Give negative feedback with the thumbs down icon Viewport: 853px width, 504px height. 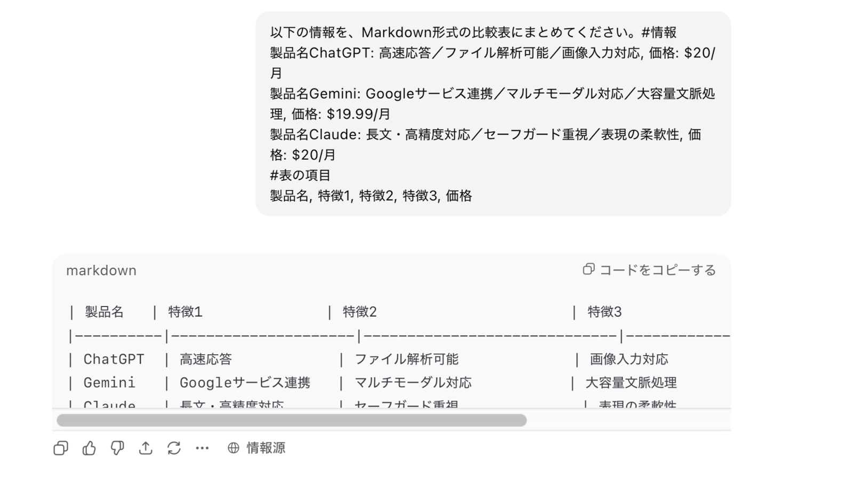pyautogui.click(x=117, y=448)
